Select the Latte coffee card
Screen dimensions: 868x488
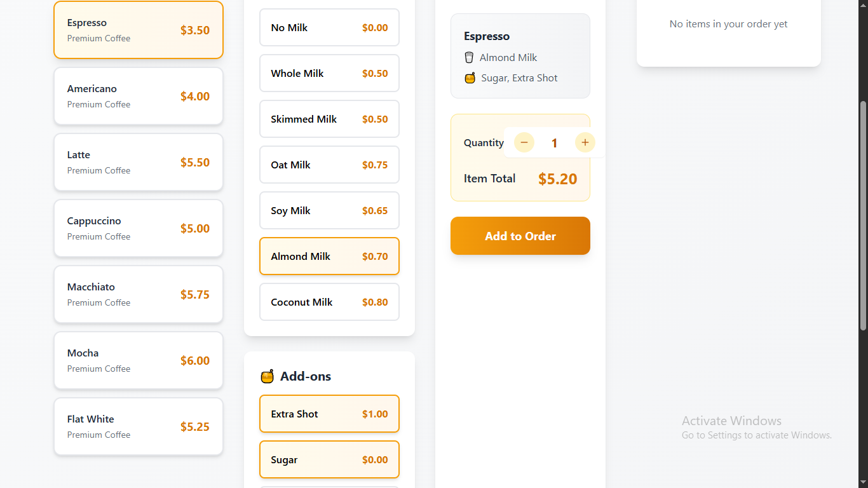[x=139, y=162]
